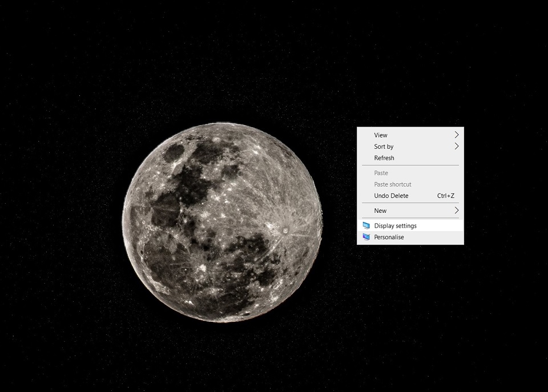Expand the View submenu arrow
548x392 pixels.
pos(456,135)
